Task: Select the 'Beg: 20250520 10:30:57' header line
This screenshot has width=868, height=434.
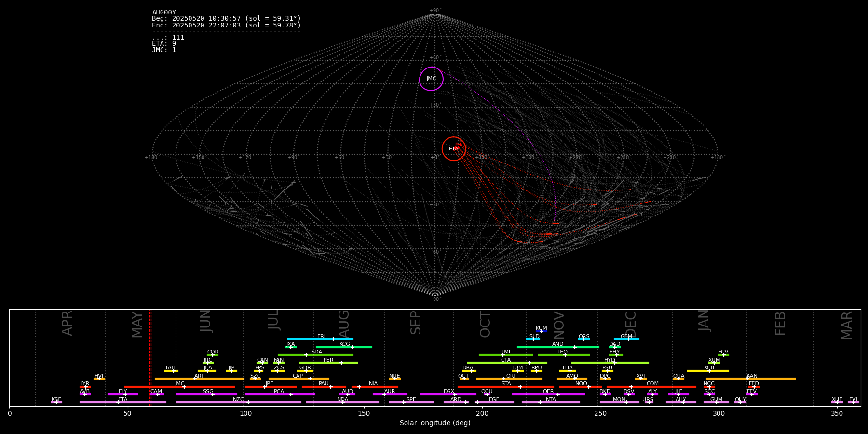Action: pyautogui.click(x=226, y=19)
